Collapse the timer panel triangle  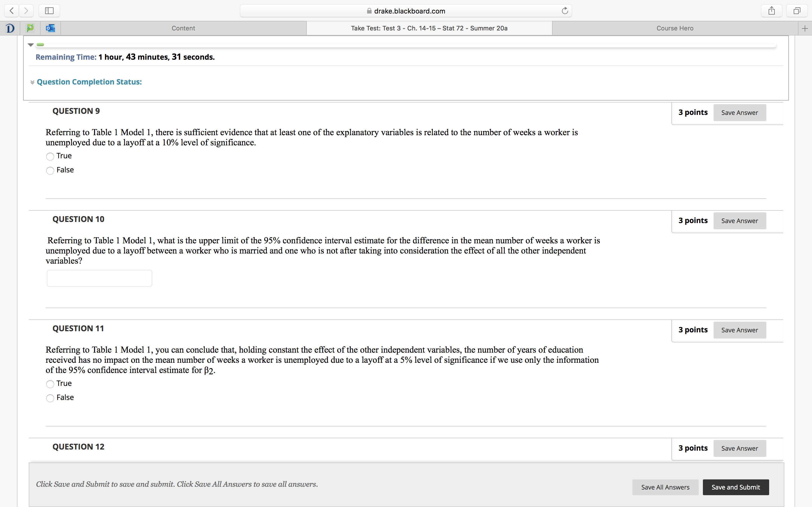tap(31, 45)
